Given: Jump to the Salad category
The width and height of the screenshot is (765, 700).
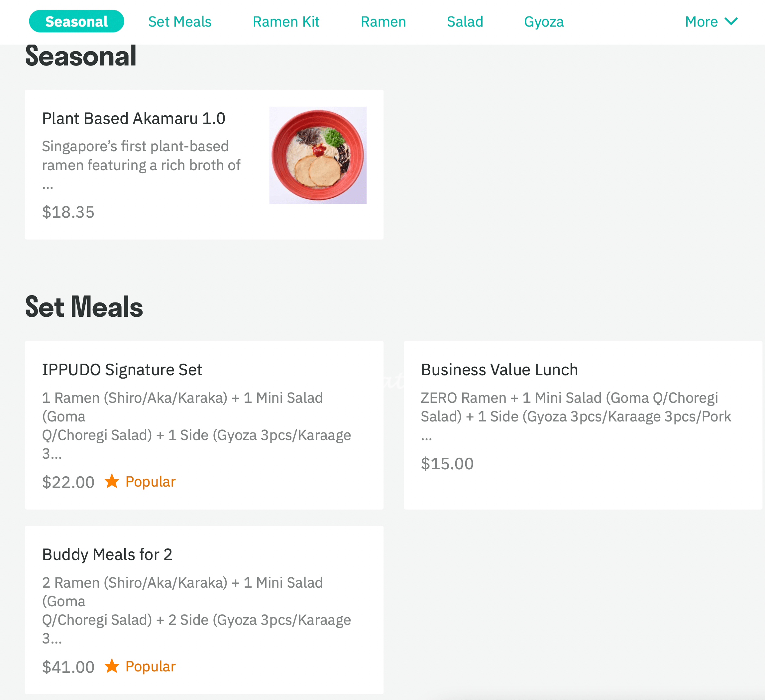Looking at the screenshot, I should pyautogui.click(x=465, y=22).
